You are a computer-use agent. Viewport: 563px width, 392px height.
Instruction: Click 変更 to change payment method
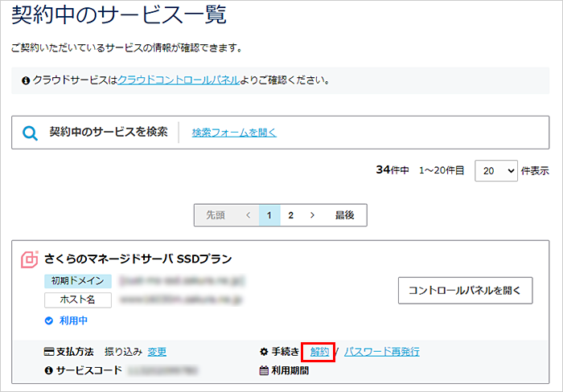coord(158,352)
